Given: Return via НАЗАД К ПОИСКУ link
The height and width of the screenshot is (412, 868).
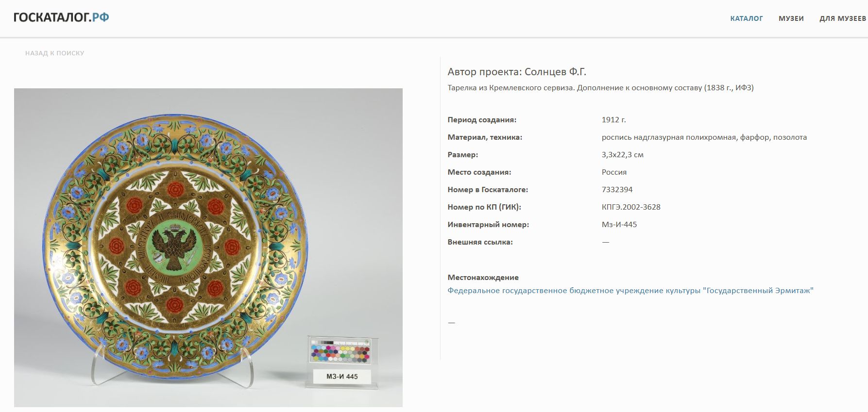Looking at the screenshot, I should tap(55, 53).
